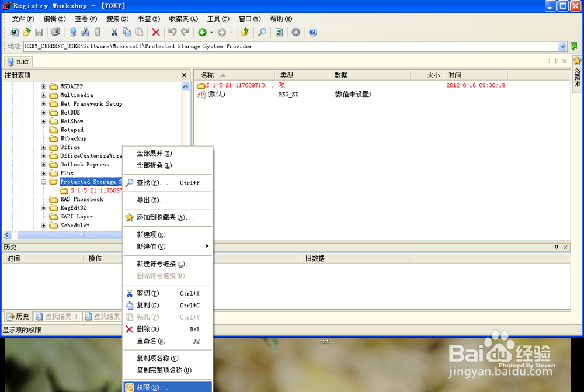Click the tree horizontal scrollbar left arrow

click(x=7, y=234)
